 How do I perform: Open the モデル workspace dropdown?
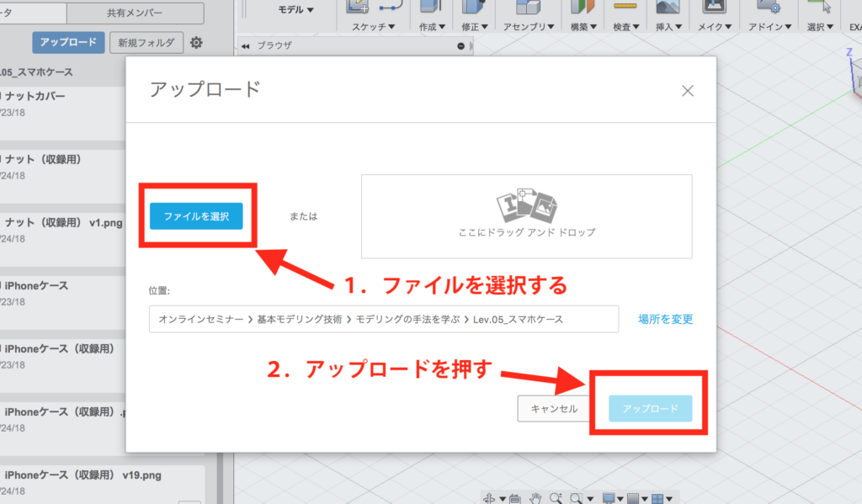[295, 10]
